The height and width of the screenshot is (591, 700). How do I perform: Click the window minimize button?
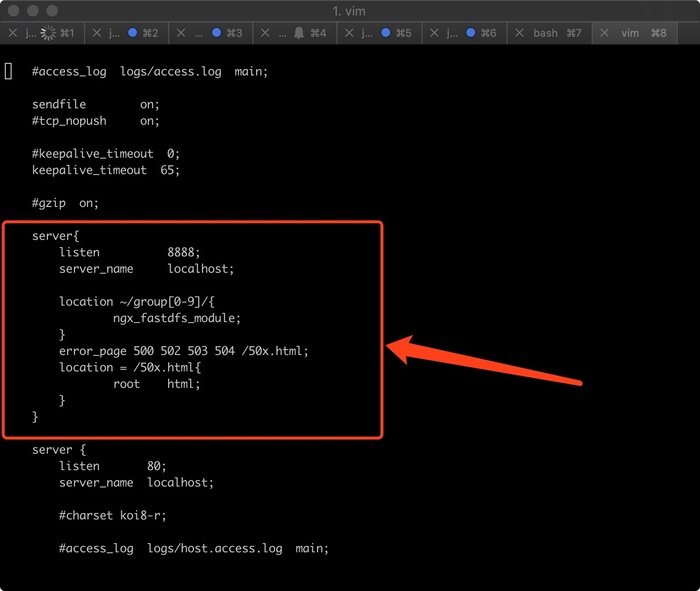click(x=33, y=11)
